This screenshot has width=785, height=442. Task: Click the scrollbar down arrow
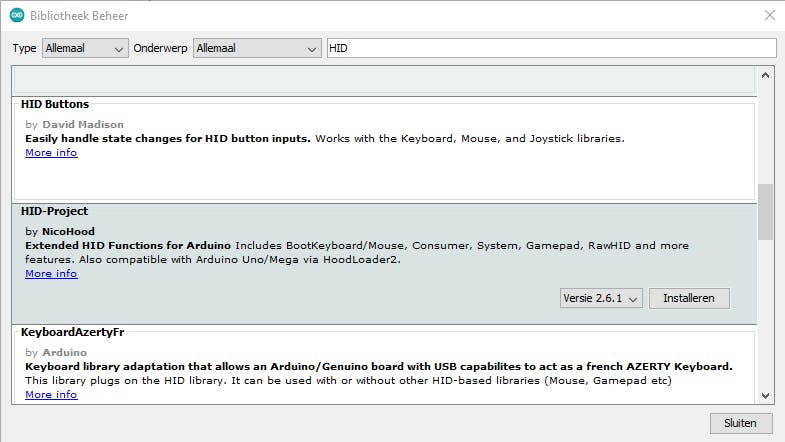coord(766,395)
